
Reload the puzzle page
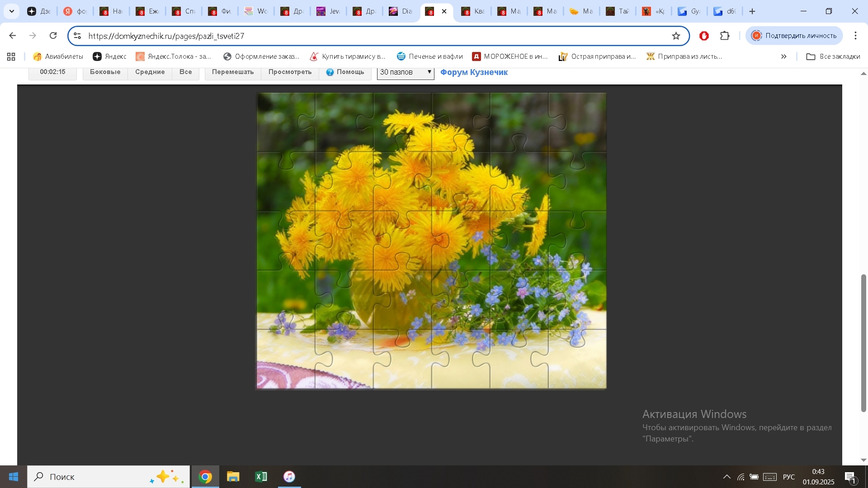(x=53, y=36)
